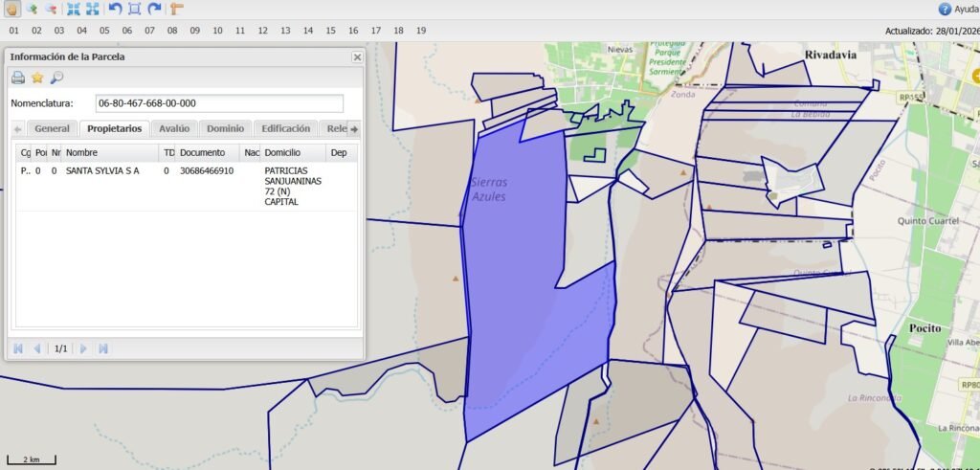Select the measure ruler tool
This screenshot has height=470, width=980.
[x=176, y=9]
